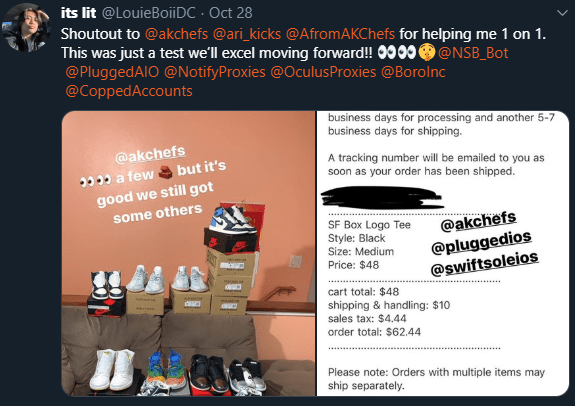Click the @swiftsoleios text in receipt image

pos(484,264)
